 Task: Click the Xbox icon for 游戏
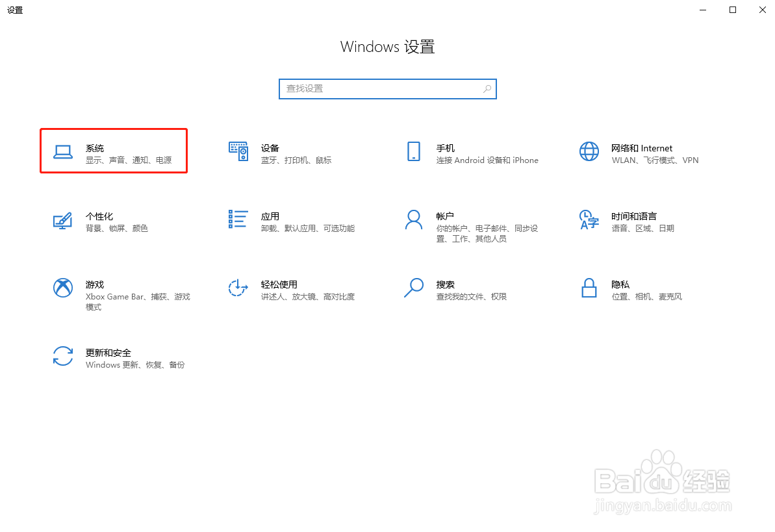(x=63, y=288)
